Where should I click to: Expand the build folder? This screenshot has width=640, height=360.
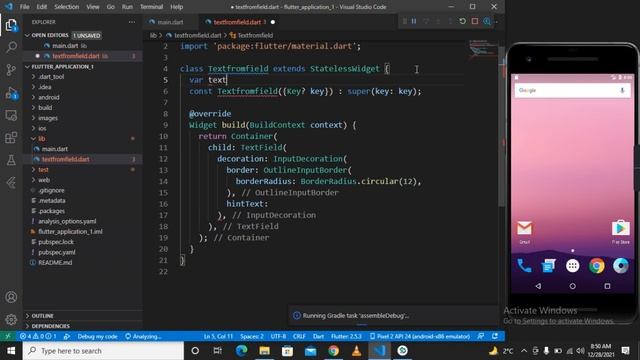[45, 108]
